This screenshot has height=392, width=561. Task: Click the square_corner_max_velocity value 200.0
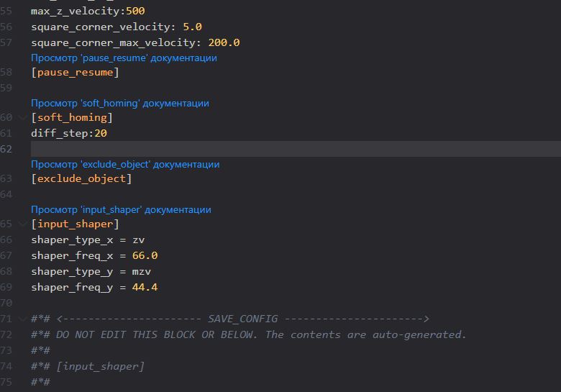224,42
